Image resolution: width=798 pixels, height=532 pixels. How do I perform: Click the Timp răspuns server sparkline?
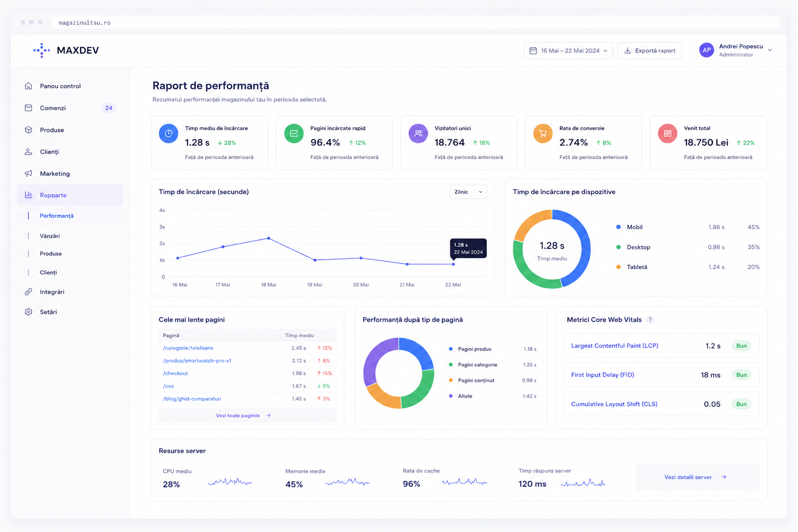click(583, 483)
